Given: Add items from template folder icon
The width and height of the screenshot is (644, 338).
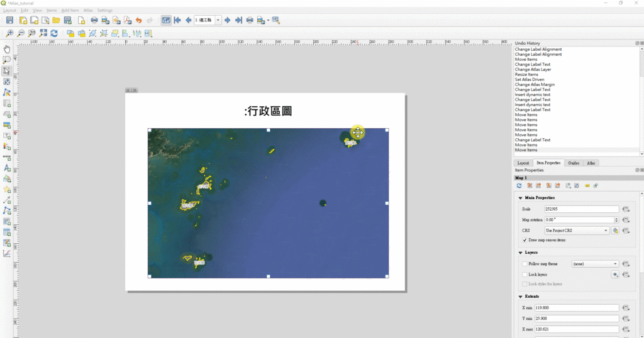Looking at the screenshot, I should [x=56, y=20].
